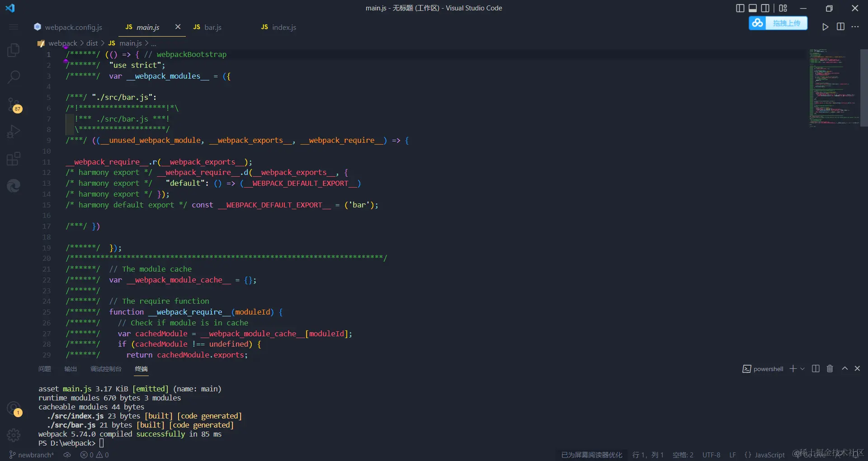Open the Search view in activity bar
The image size is (868, 461).
[14, 77]
